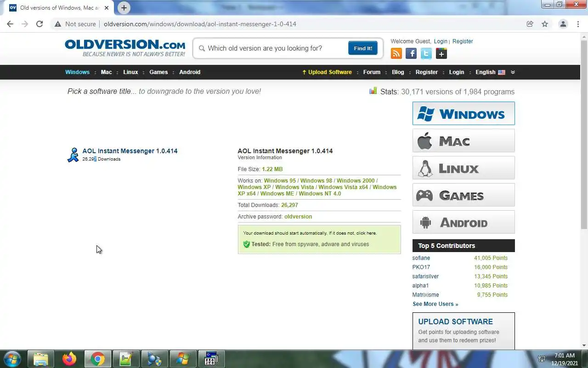
Task: Expand the language dropdown chevron
Action: pos(513,72)
